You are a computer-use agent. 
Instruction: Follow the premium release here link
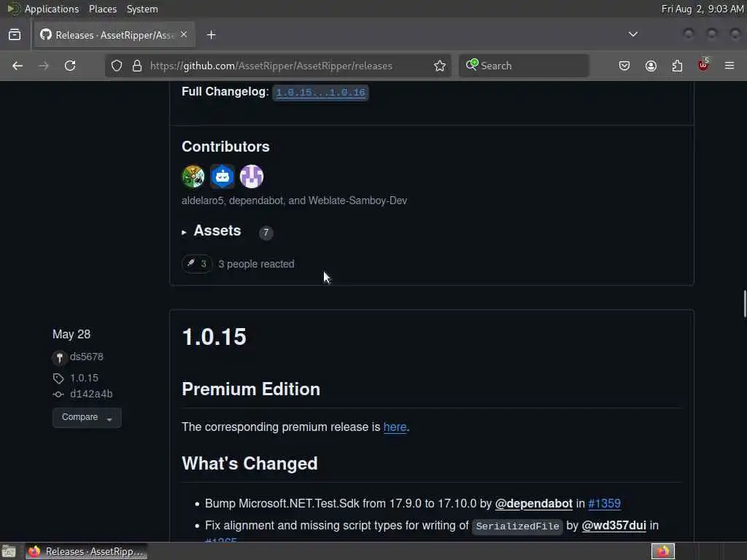395,427
